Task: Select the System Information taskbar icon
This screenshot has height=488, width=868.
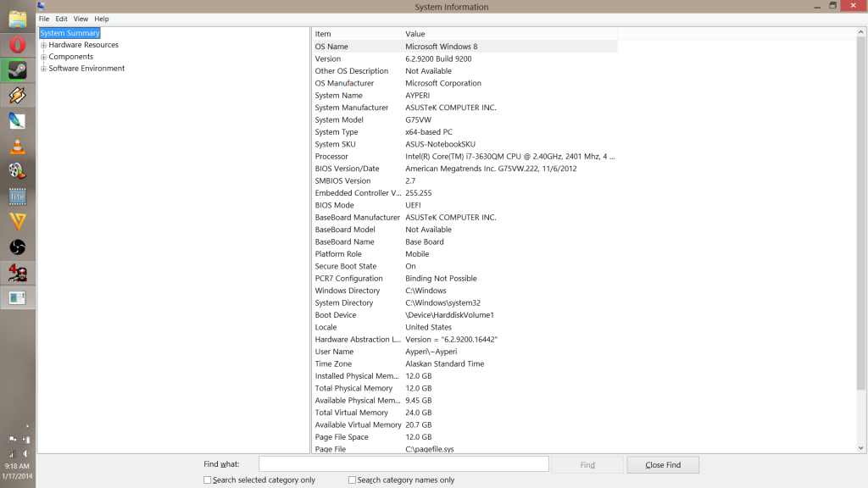Action: tap(17, 298)
